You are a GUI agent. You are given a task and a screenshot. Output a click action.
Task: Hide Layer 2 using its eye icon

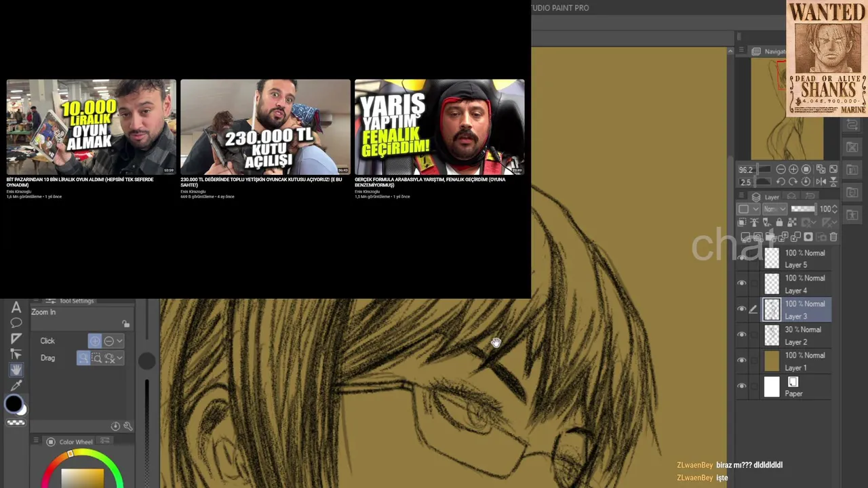coord(742,335)
